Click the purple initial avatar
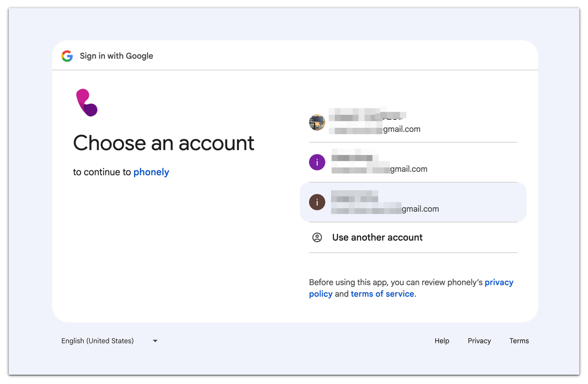Viewport: 588px width, 384px height. tap(317, 162)
